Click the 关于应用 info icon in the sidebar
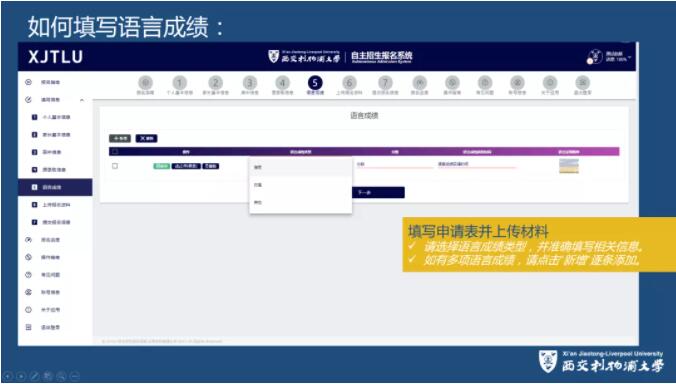 28,309
